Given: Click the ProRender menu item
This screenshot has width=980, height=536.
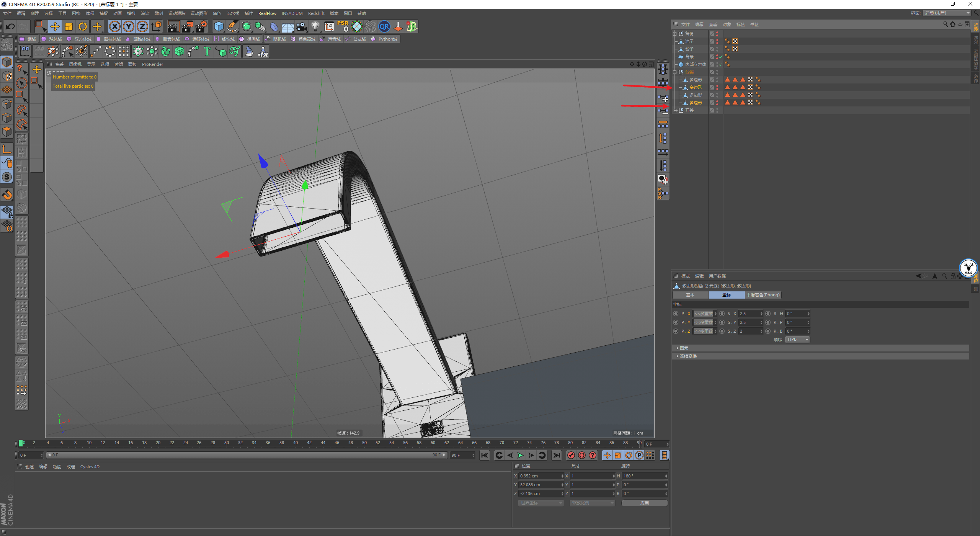Looking at the screenshot, I should (x=154, y=64).
